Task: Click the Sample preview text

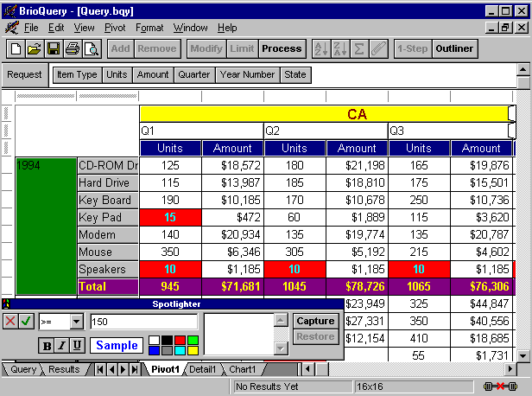Action: click(117, 346)
